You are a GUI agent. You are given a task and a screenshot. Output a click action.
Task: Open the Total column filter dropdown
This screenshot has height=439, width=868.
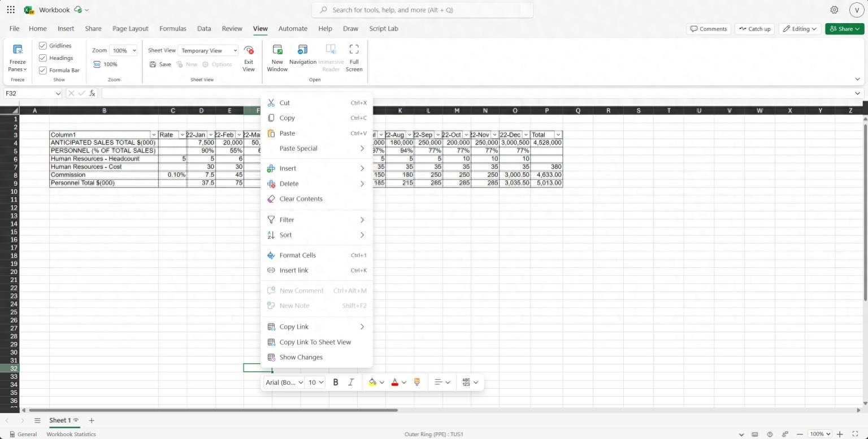pos(558,135)
